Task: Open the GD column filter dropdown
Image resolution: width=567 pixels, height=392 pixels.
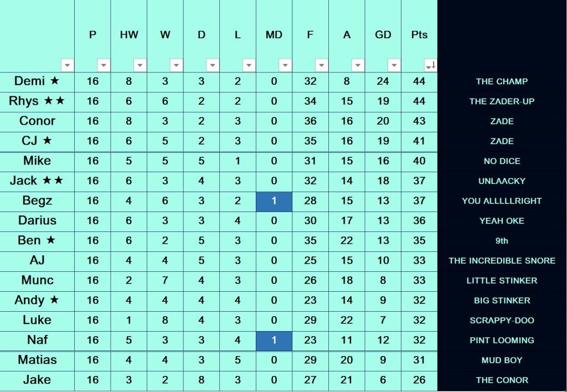Action: pyautogui.click(x=394, y=65)
